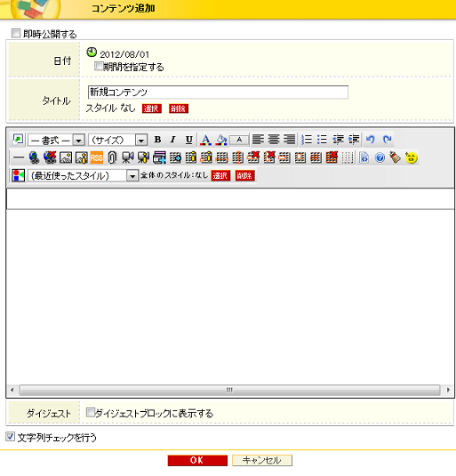Screen dimensions: 456x476
Task: Insert an image into content
Action: [66, 157]
